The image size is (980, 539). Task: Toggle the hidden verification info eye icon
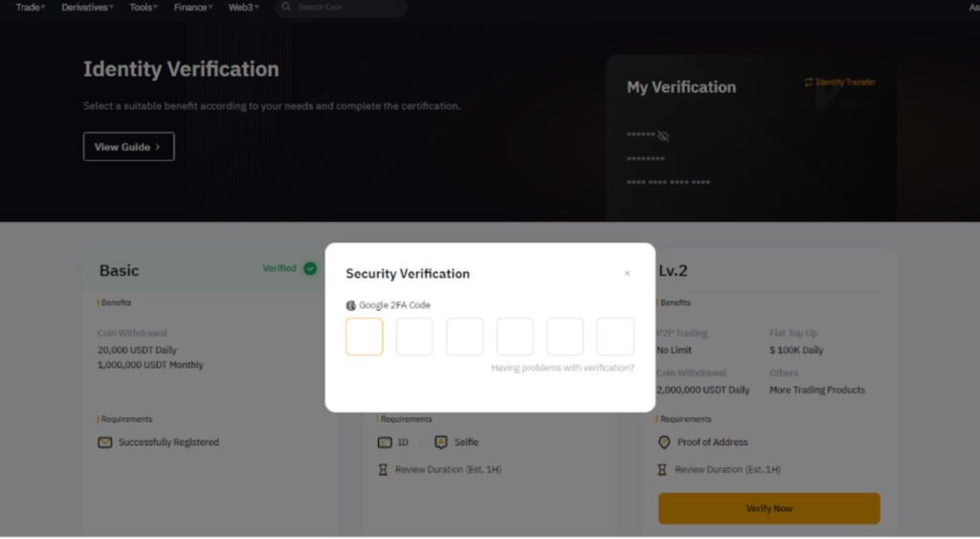point(663,136)
